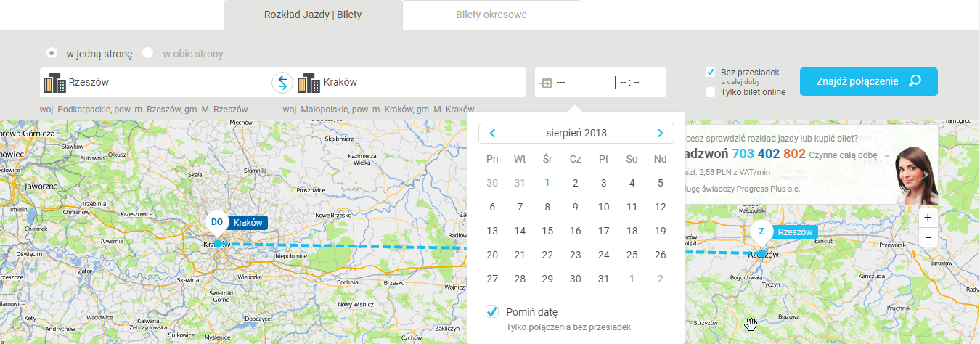The height and width of the screenshot is (344, 980).
Task: Zoom in on the map
Action: click(927, 217)
